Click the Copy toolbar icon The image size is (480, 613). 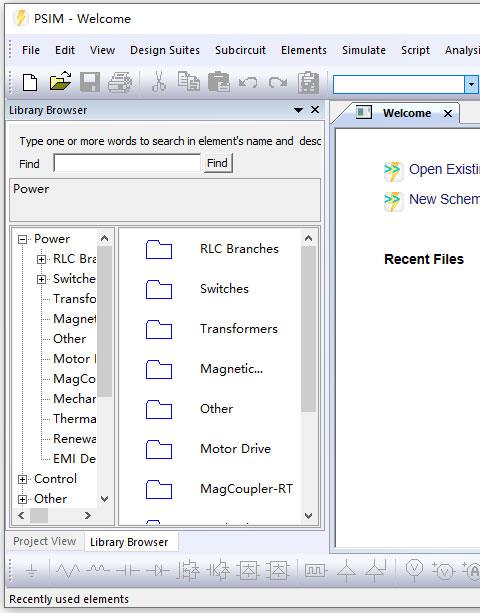tap(189, 81)
